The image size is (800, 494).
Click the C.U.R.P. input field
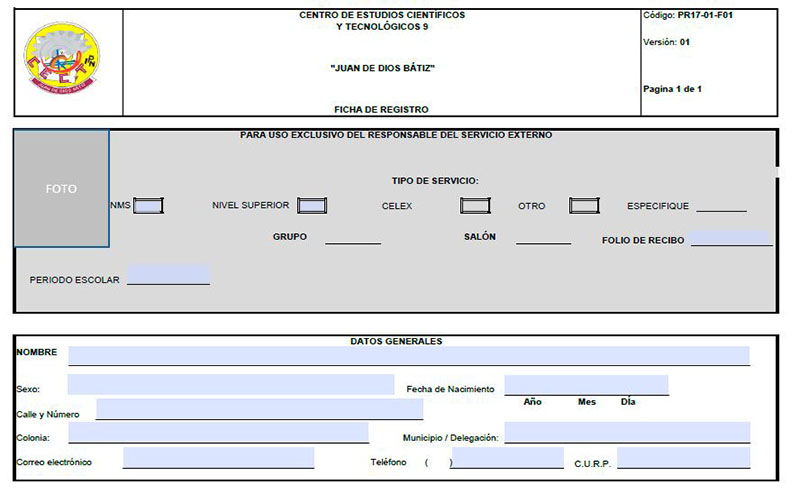684,458
